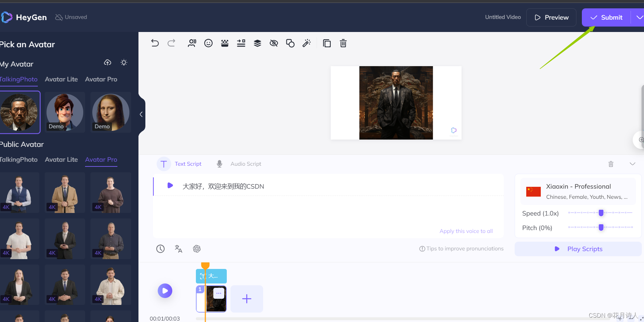Click the Play Scripts button
The width and height of the screenshot is (644, 322).
(578, 249)
